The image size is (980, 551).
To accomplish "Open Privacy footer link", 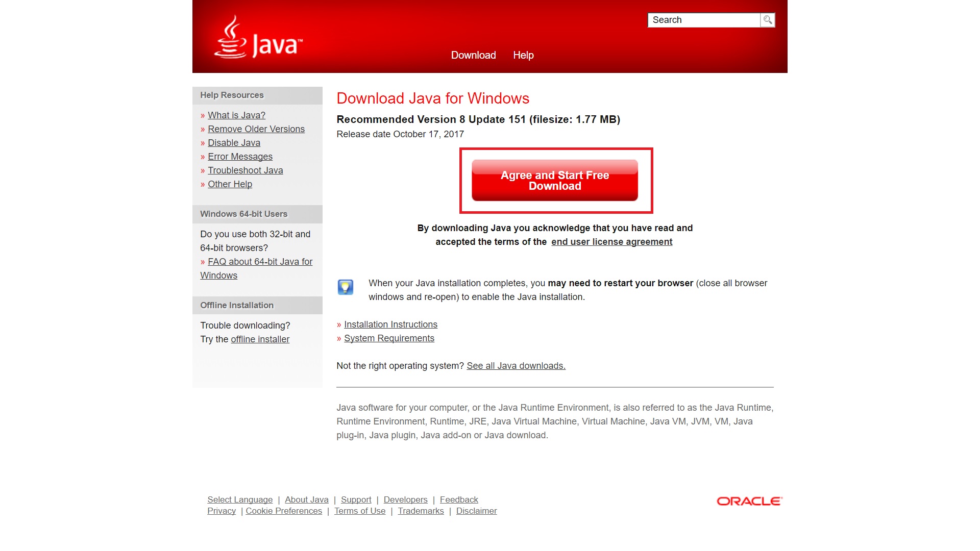I will point(222,511).
